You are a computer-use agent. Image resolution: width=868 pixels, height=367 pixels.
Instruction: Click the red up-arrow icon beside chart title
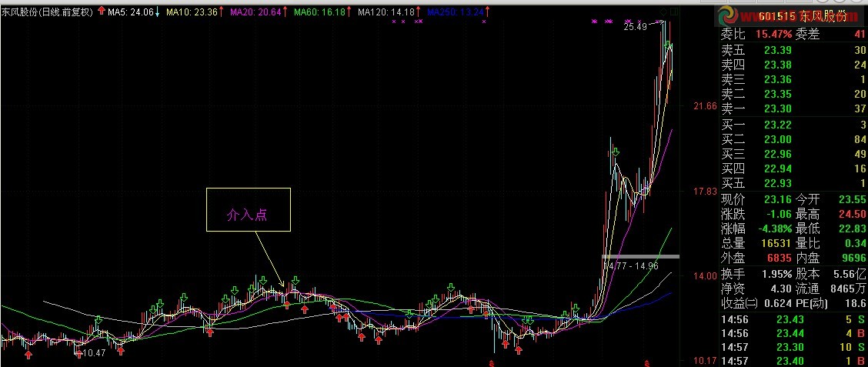tap(102, 11)
